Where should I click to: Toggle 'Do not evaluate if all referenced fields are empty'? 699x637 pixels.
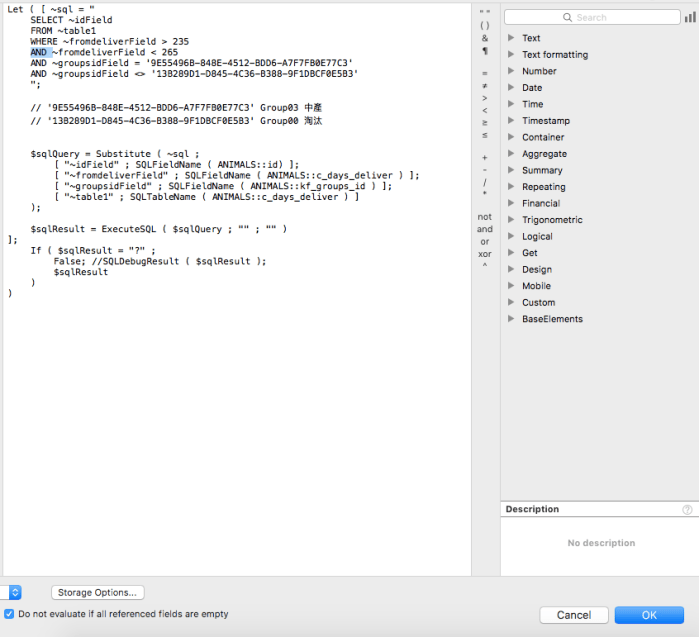(10, 613)
